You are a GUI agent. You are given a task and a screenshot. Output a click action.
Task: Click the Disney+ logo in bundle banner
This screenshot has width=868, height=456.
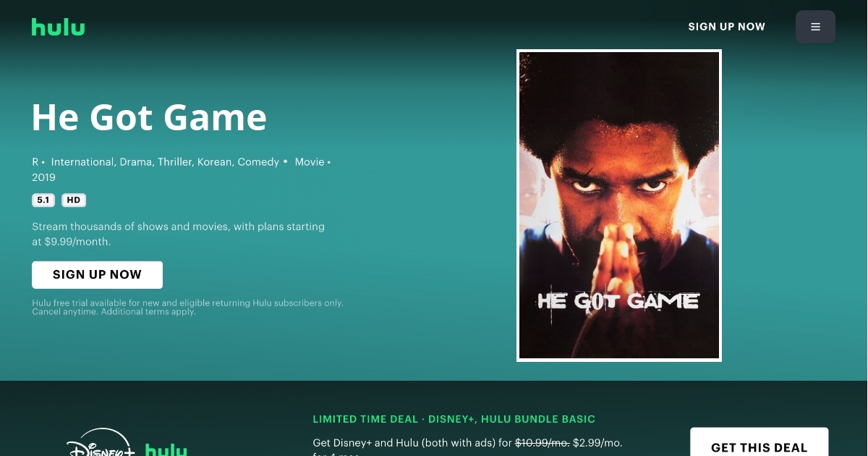click(101, 443)
